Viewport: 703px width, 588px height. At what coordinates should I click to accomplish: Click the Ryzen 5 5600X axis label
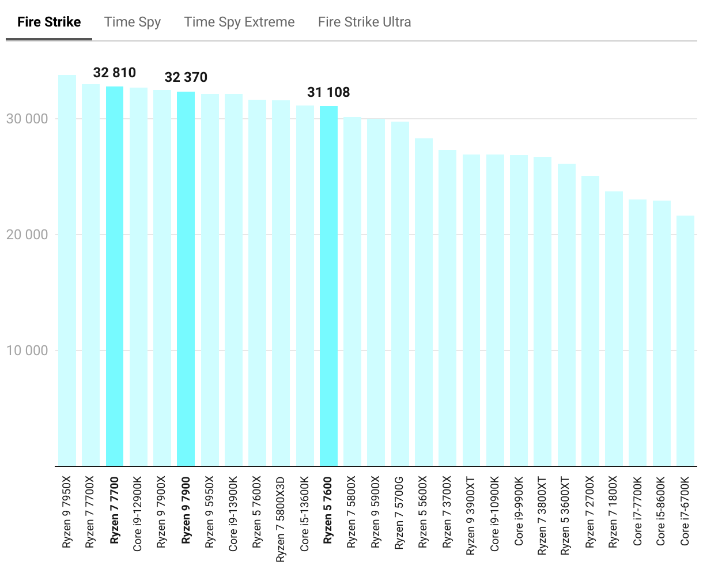pyautogui.click(x=424, y=511)
